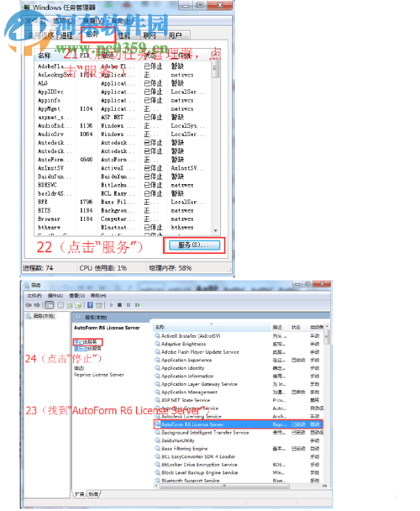Image resolution: width=420 pixels, height=511 pixels.
Task: Move the Services list horizontal scrollbar thumb
Action: coord(224,486)
